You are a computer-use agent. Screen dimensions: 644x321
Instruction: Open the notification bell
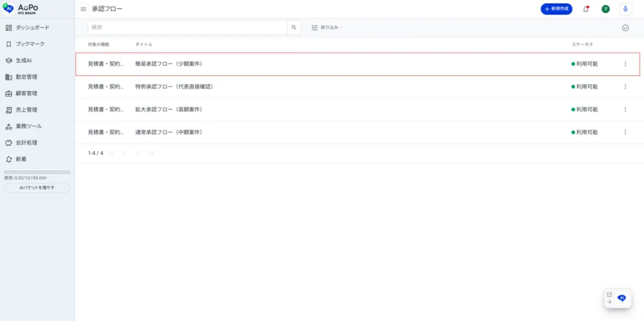(586, 9)
